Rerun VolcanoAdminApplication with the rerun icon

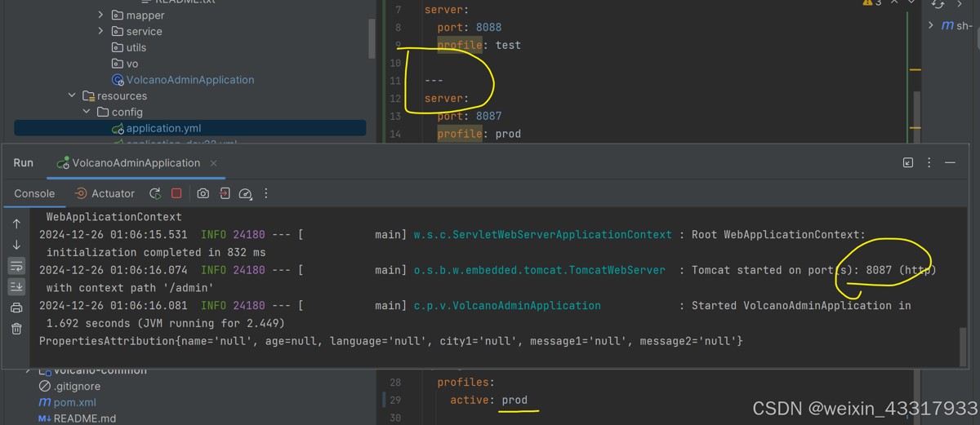tap(155, 193)
